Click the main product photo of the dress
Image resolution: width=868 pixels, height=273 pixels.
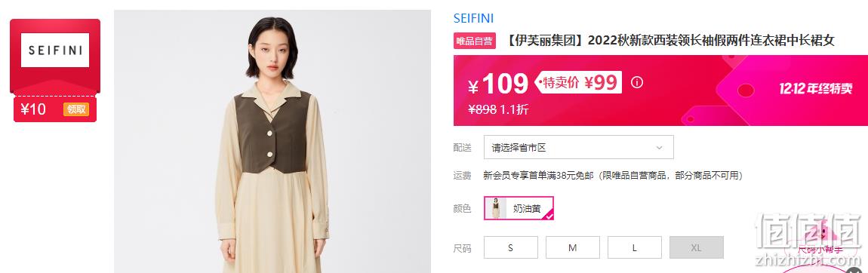click(272, 142)
